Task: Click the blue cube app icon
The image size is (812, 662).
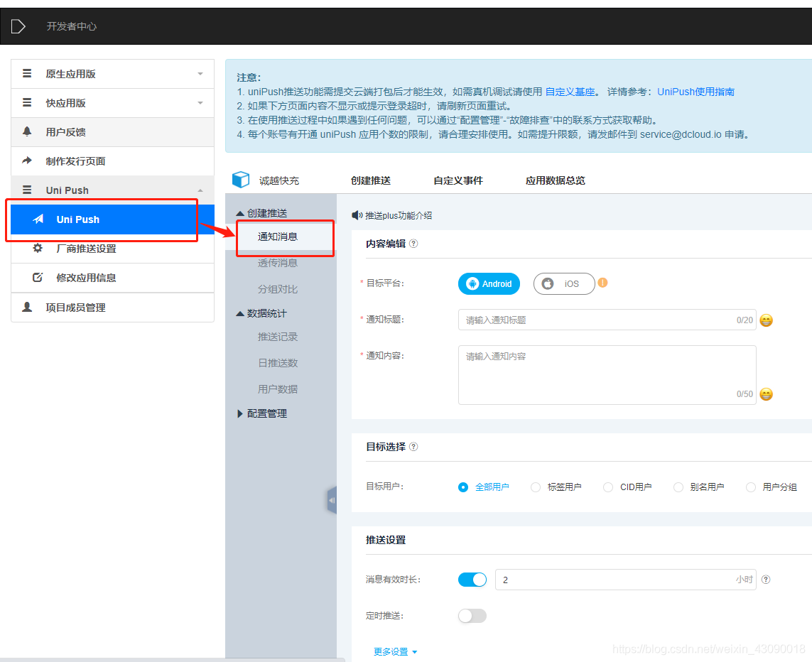Action: (241, 180)
